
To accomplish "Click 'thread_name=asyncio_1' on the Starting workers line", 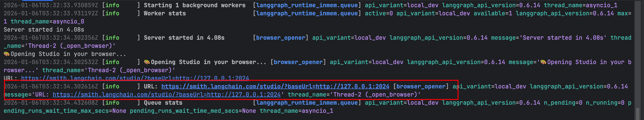I will (581, 5).
